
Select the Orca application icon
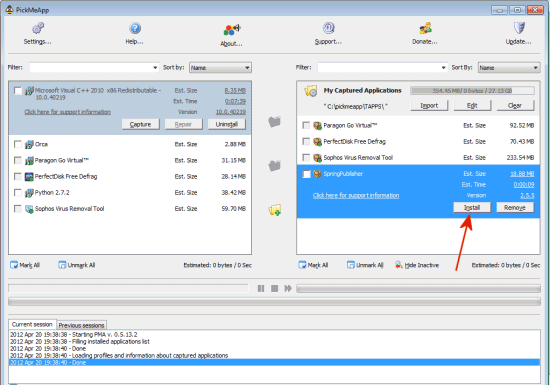[x=29, y=144]
